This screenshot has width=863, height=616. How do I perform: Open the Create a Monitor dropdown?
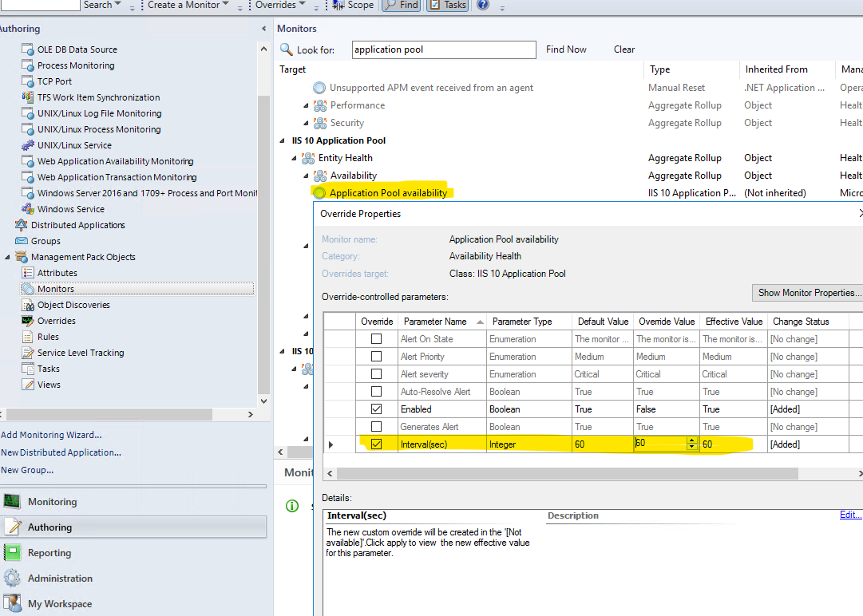pos(185,5)
